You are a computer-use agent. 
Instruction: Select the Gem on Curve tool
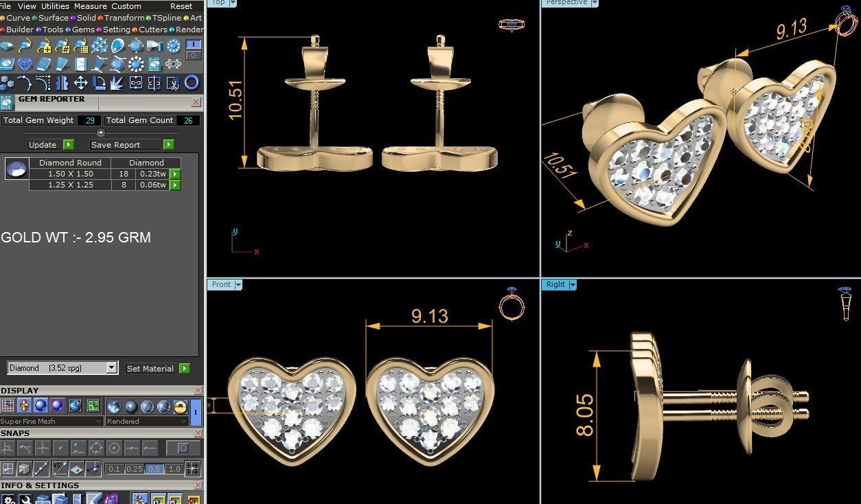pos(25,45)
